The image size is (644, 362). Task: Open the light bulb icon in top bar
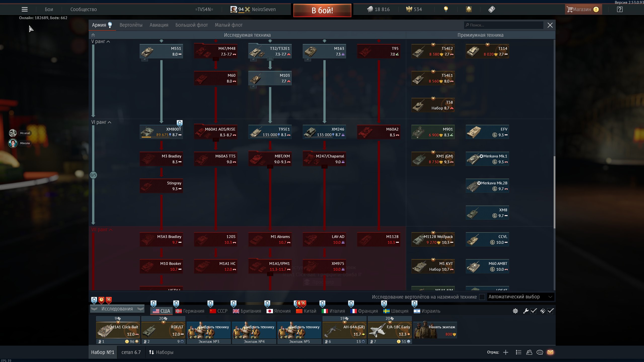[446, 9]
